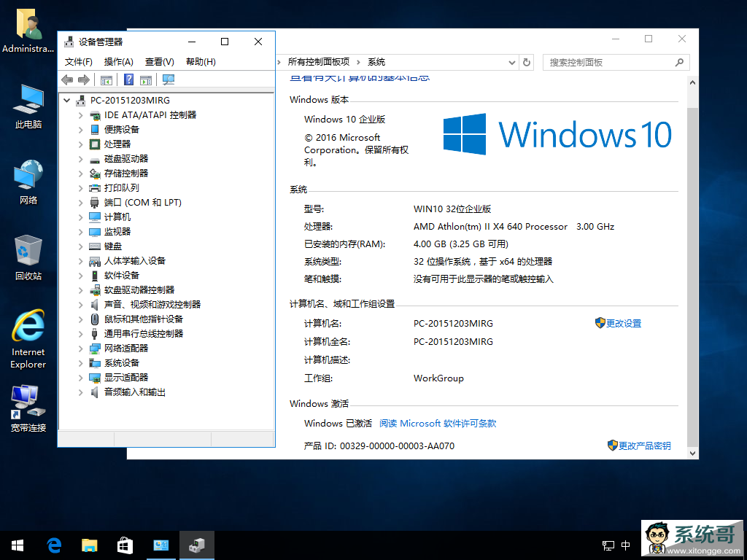Select the IDE ATA/ATAPI 控制器 device icon
This screenshot has width=747, height=560.
(x=95, y=115)
